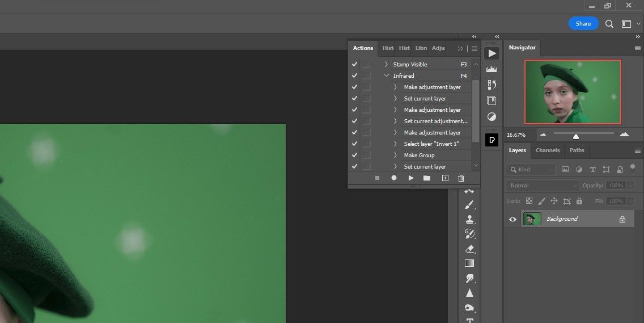Toggle layer filtering on/off switch

pos(633,167)
